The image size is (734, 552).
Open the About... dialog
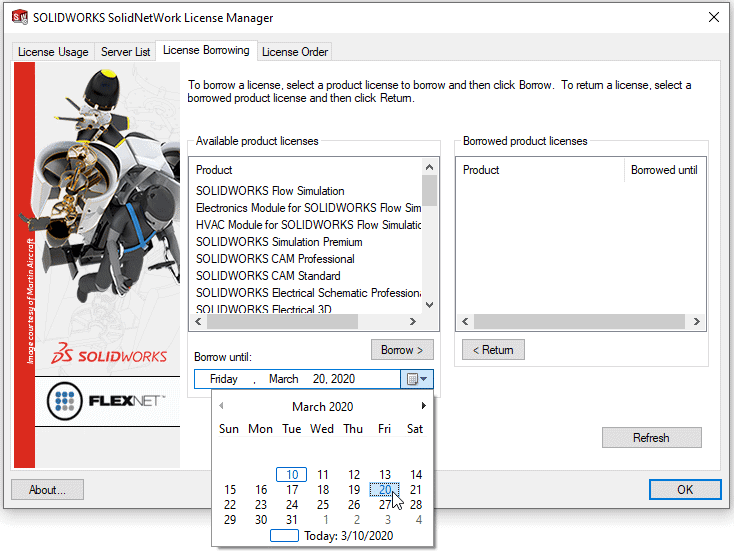tap(47, 490)
